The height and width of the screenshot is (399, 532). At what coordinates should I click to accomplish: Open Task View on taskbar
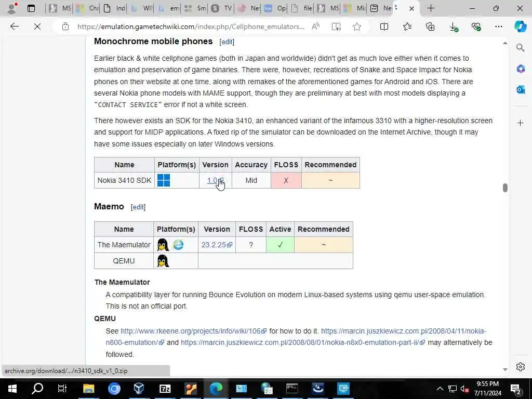[62, 389]
